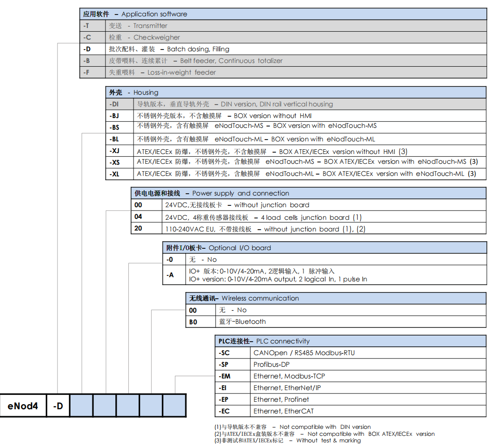Select 04 four load cells junction board
493x448 pixels.
pyautogui.click(x=309, y=217)
